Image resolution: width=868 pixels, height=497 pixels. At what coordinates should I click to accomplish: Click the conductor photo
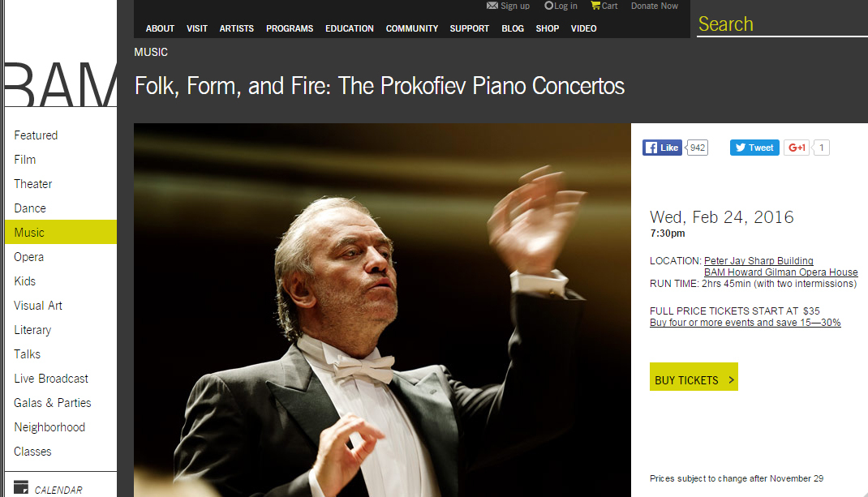point(382,310)
